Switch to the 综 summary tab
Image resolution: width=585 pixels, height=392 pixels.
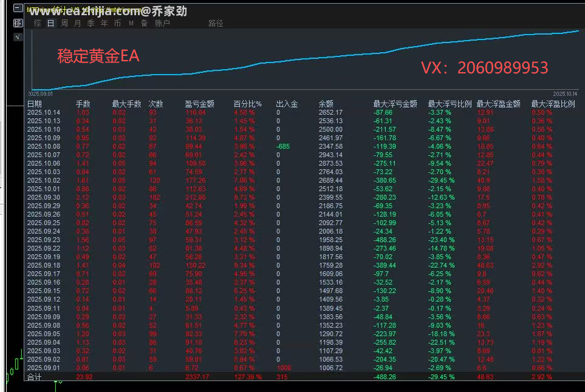(37, 23)
